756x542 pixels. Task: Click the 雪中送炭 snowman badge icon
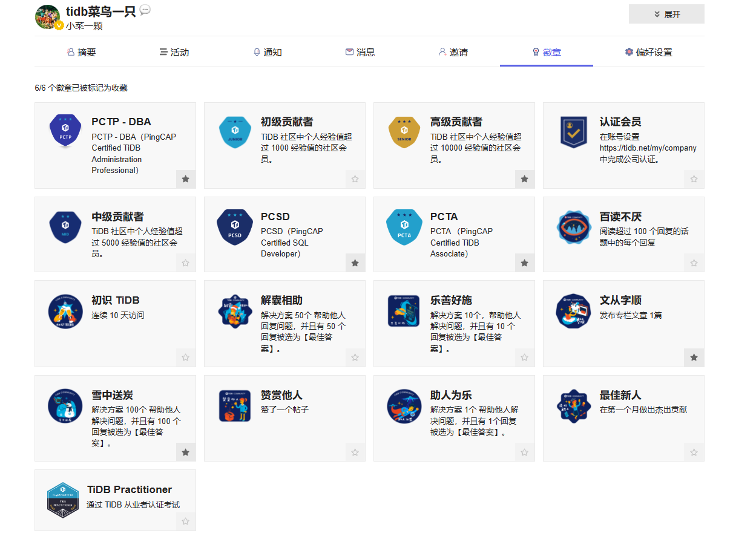(65, 405)
